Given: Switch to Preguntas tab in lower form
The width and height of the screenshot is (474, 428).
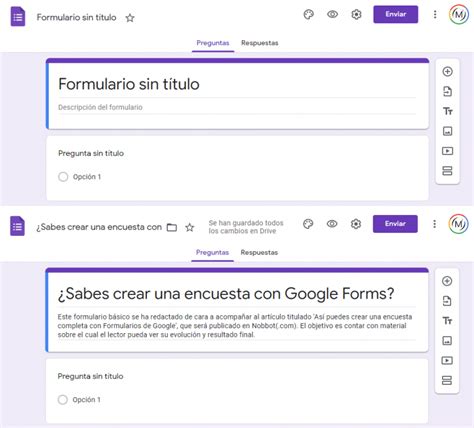Looking at the screenshot, I should coord(212,253).
